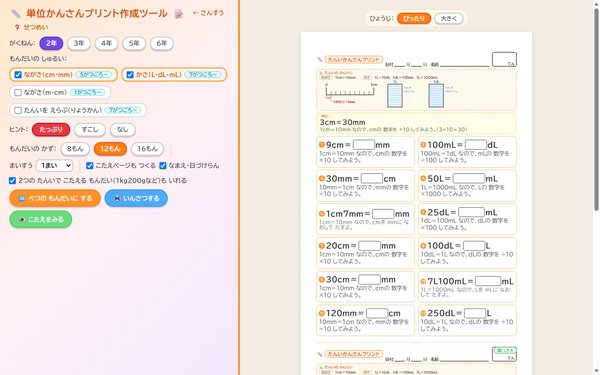Click the page vertical scrollbar
Viewport: 600px width, 375px height.
(596, 109)
